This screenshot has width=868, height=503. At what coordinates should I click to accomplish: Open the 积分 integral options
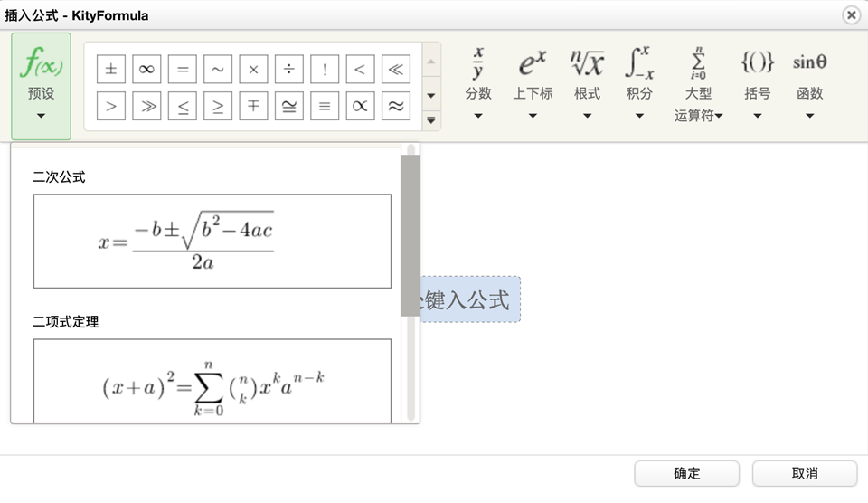coord(639,83)
